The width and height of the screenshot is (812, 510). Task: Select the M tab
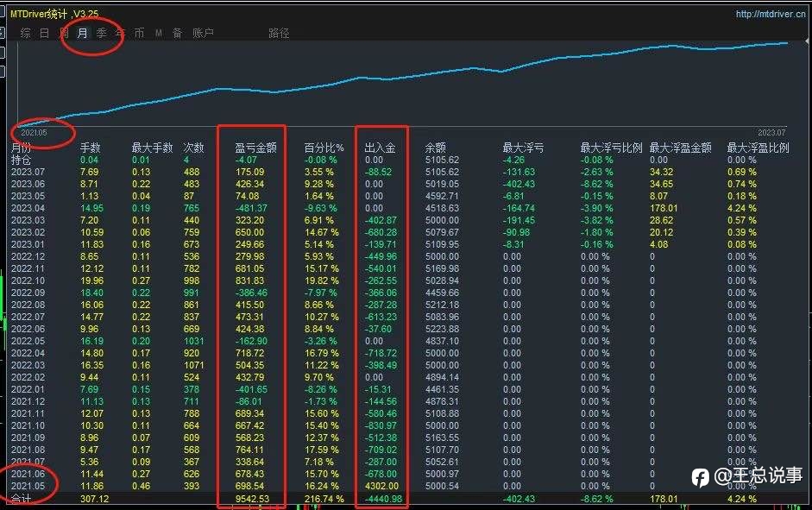pos(159,33)
